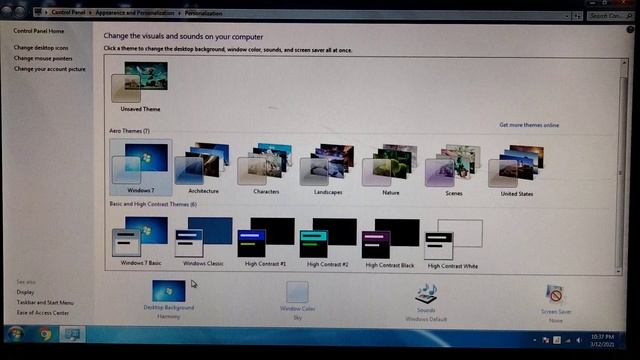Viewport: 640px width, 360px height.
Task: Click the Search Control Panel box
Action: coord(611,16)
